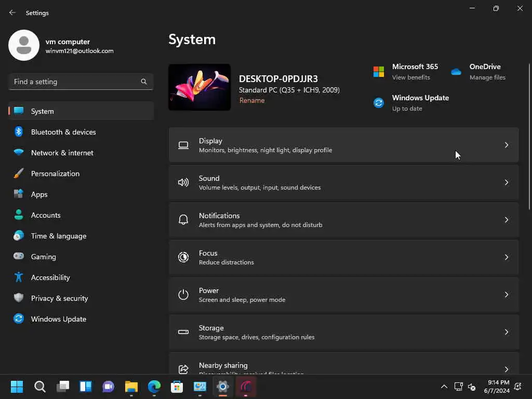Click the Bluetooth icon in sidebar
Viewport: 532px width, 399px height.
[19, 131]
